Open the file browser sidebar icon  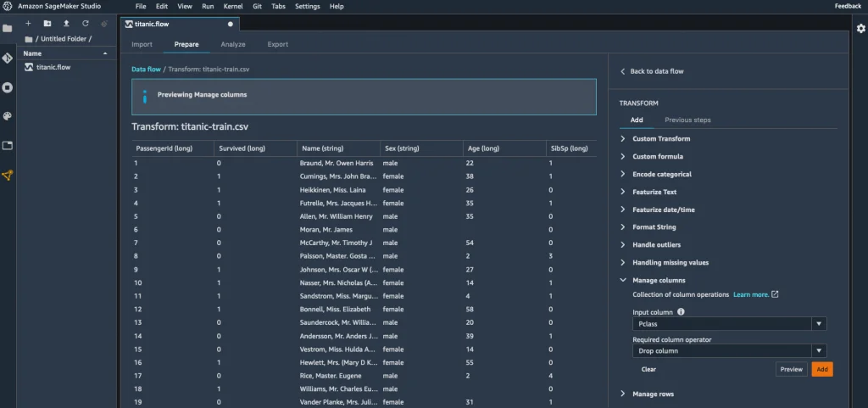(x=7, y=28)
